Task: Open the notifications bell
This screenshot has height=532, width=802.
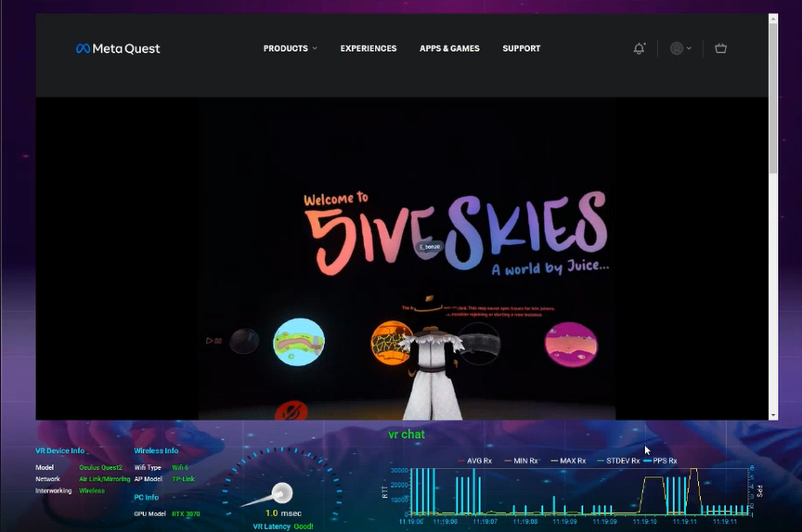Action: tap(639, 48)
